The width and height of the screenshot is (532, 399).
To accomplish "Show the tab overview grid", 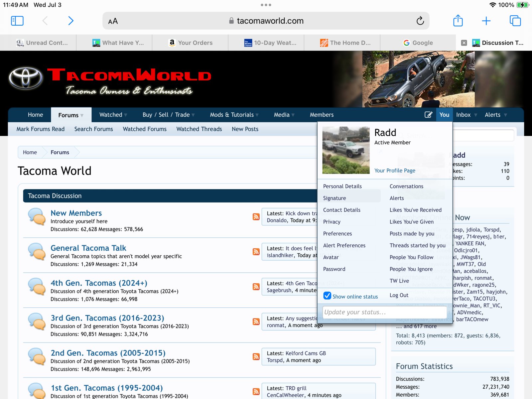I will click(515, 21).
